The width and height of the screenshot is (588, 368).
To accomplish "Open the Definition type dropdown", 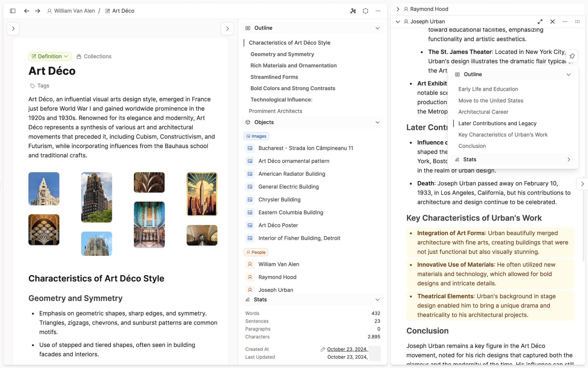I will [x=50, y=56].
